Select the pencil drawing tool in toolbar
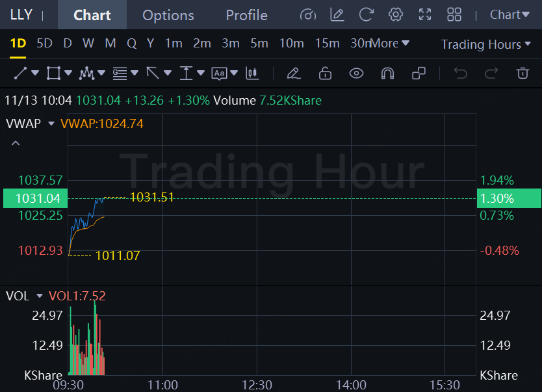 294,73
